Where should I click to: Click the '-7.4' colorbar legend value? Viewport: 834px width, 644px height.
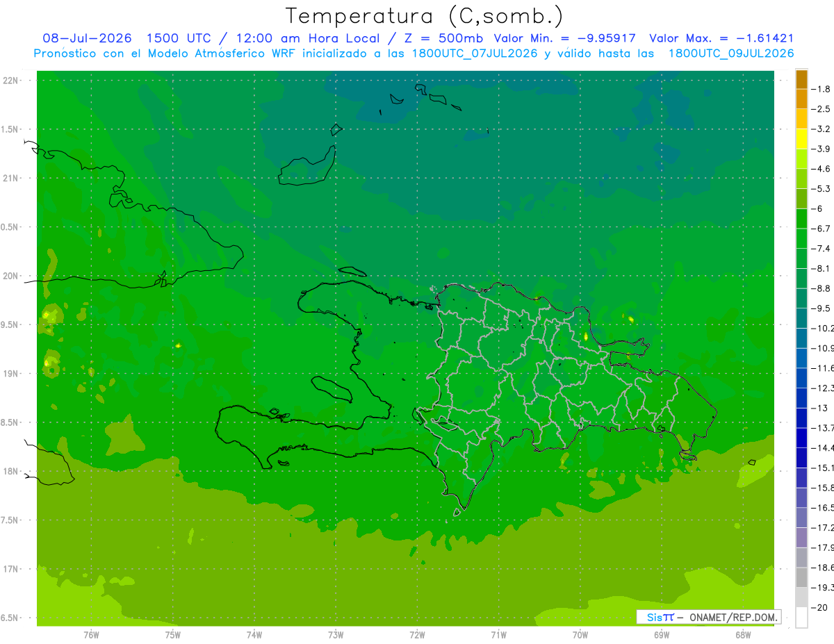click(821, 249)
